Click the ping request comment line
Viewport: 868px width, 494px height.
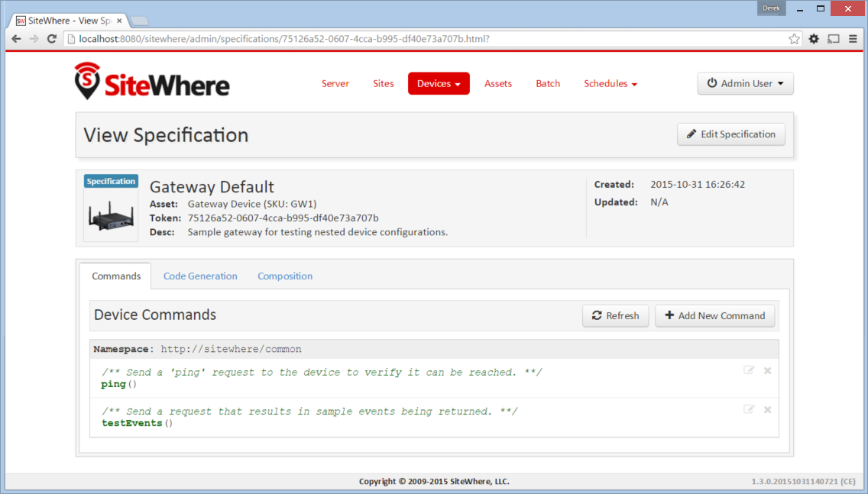(x=322, y=373)
